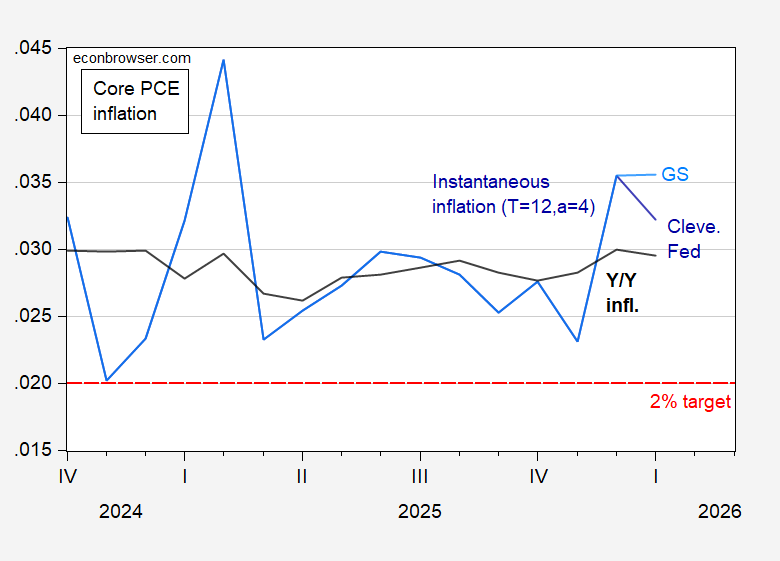Select the 2026 year label
This screenshot has width=780, height=561.
(x=719, y=511)
